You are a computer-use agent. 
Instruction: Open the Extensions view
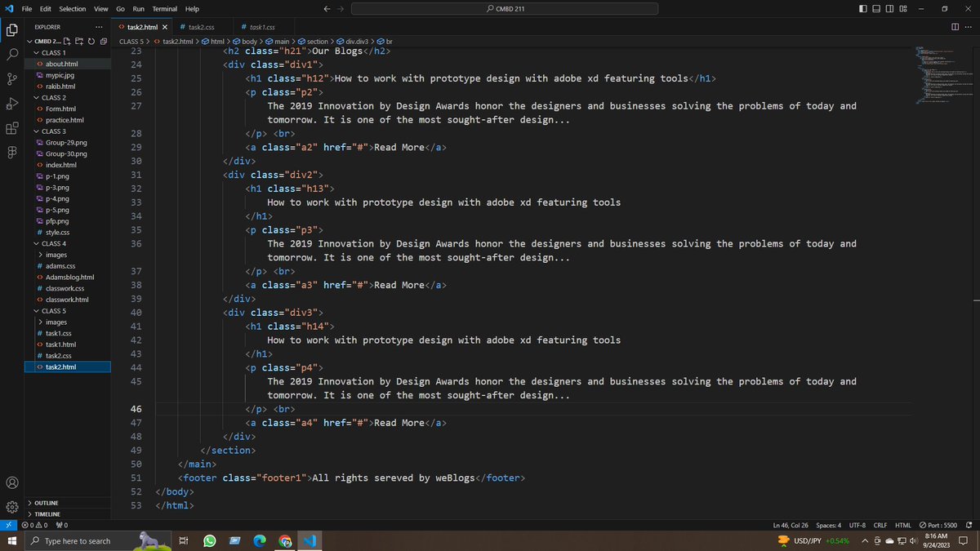point(11,127)
